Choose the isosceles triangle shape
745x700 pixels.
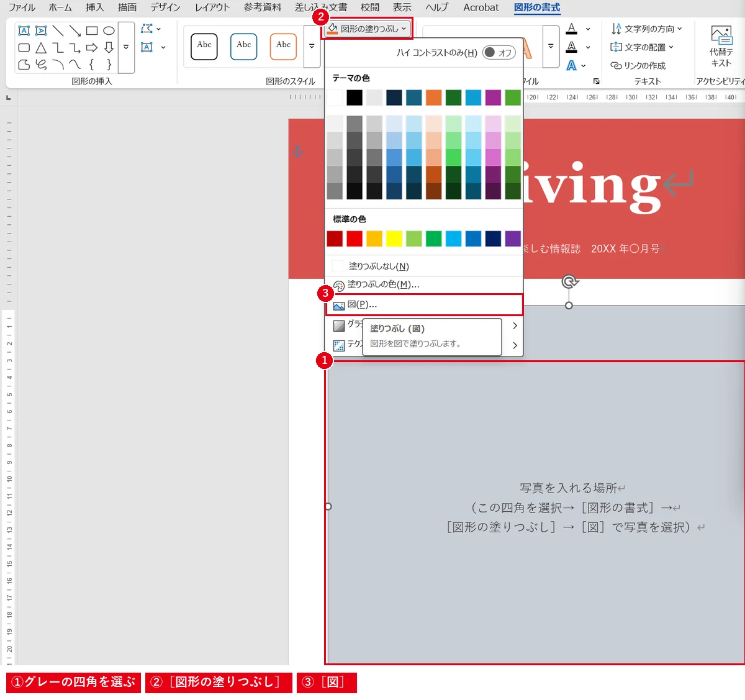coord(41,47)
